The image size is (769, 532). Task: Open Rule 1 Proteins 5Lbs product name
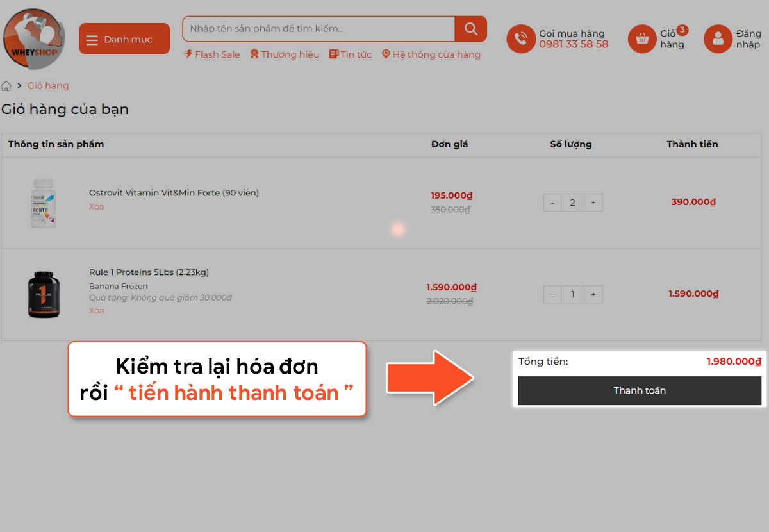click(149, 272)
